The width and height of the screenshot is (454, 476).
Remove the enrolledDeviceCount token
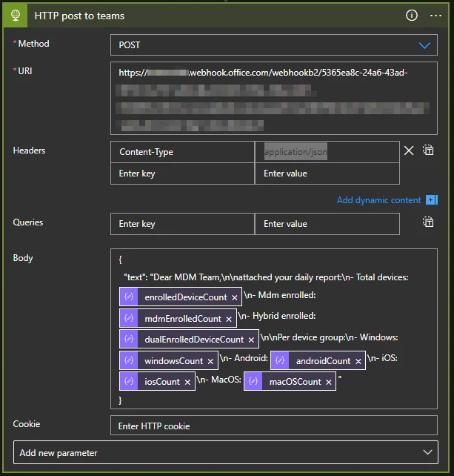point(235,298)
